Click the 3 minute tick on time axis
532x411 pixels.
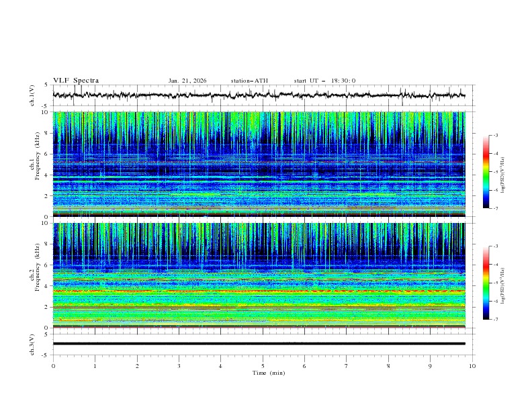pos(179,366)
